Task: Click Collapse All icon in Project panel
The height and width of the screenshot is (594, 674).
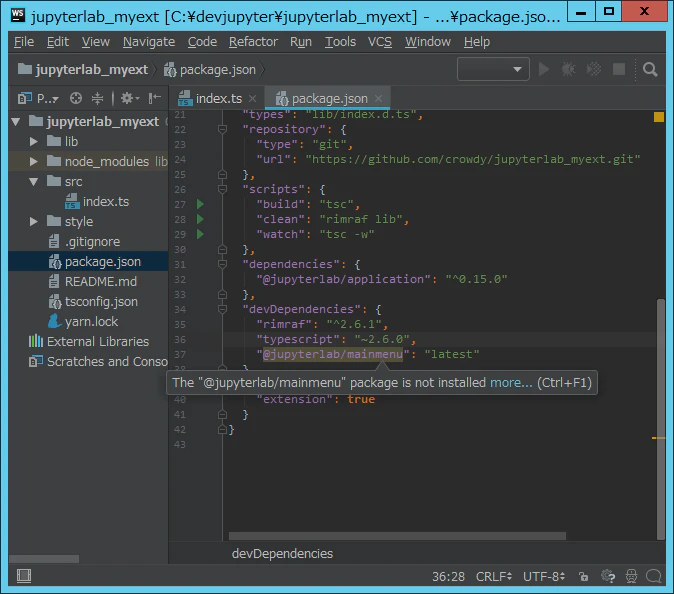Action: pos(98,98)
